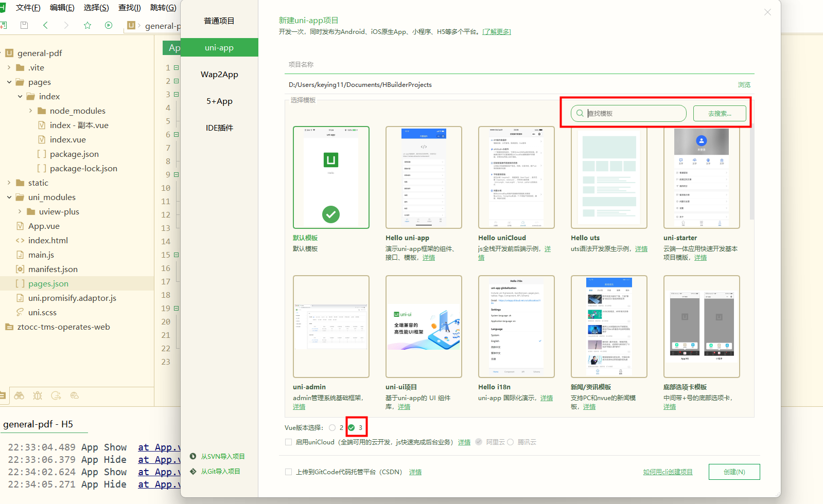The height and width of the screenshot is (504, 823).
Task: Switch to the Wap2App project type tab
Action: [x=219, y=74]
